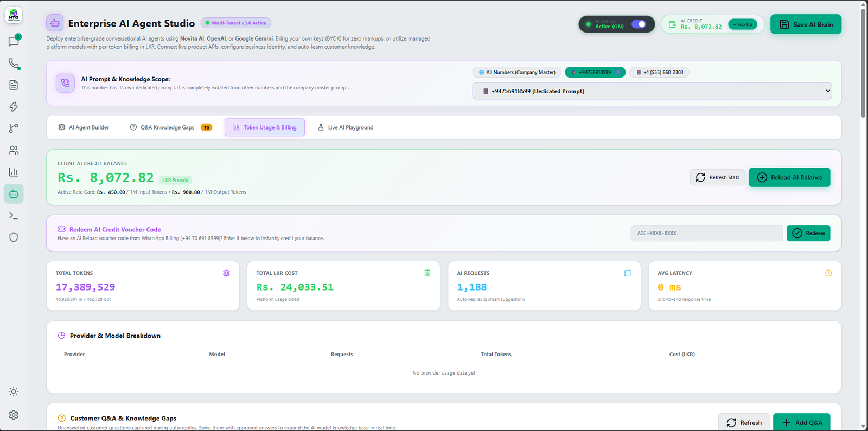Image resolution: width=868 pixels, height=431 pixels.
Task: Click the 70 count badge on Knowledge Gaps
Action: pyautogui.click(x=206, y=127)
